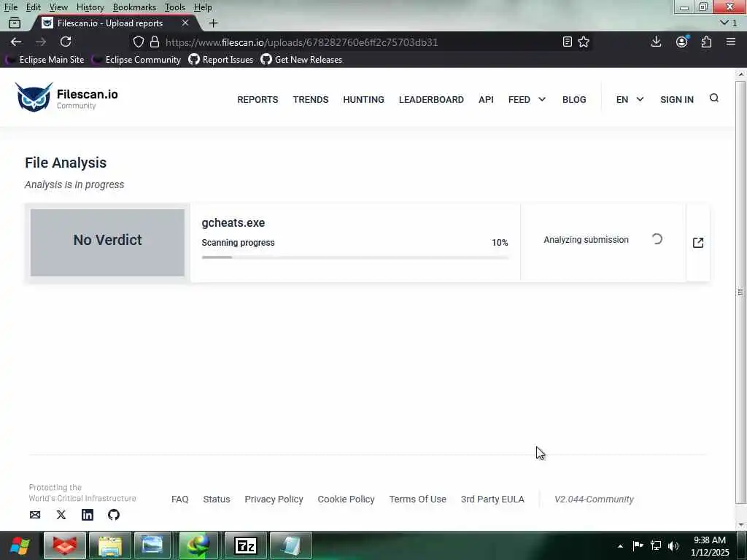Toggle reader view icon in address bar
The image size is (747, 560).
(x=567, y=42)
